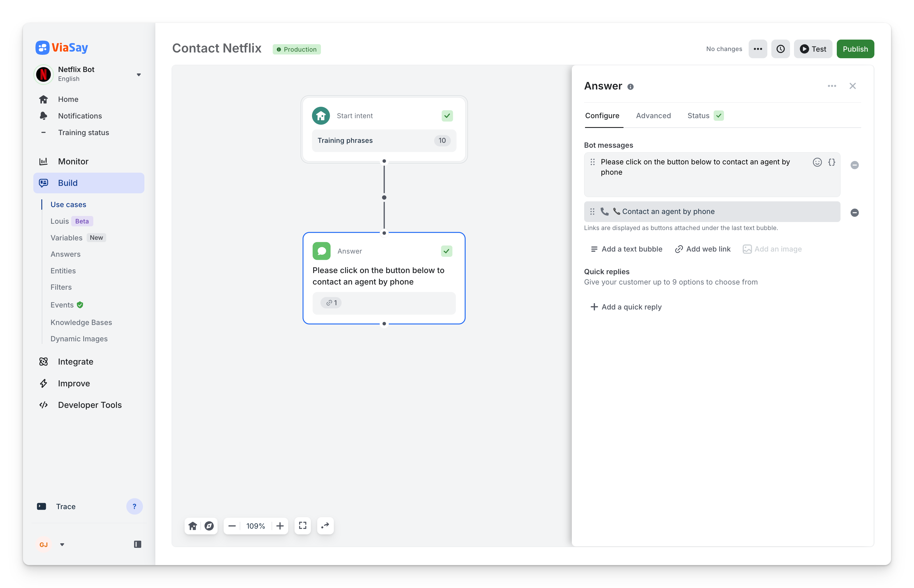Open Knowledge Bases page

pyautogui.click(x=81, y=322)
